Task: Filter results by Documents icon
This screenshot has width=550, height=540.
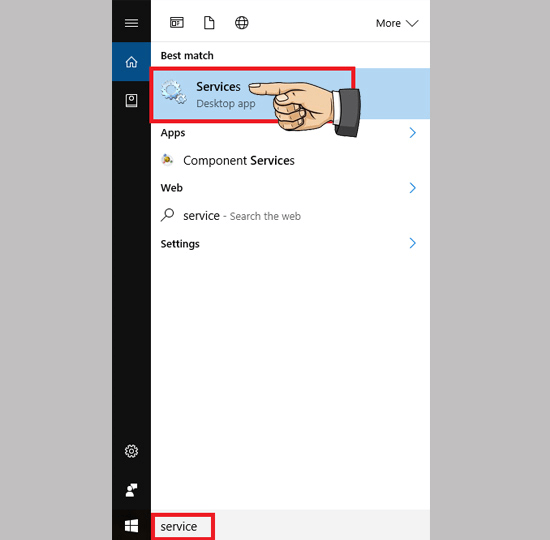Action: [x=209, y=23]
